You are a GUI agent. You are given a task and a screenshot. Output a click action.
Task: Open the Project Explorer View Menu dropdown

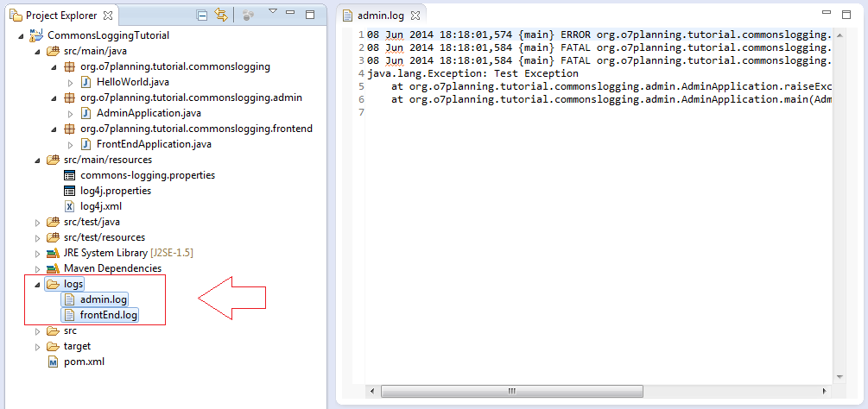pyautogui.click(x=272, y=11)
